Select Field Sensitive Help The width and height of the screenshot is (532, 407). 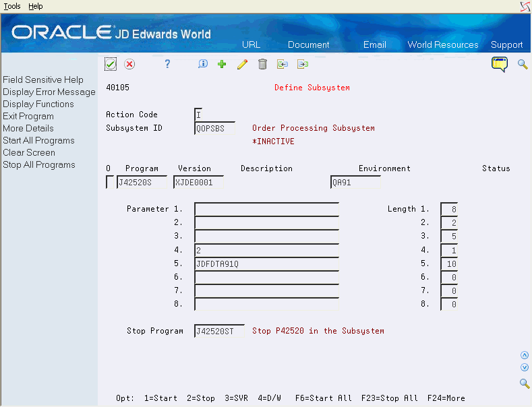pos(43,80)
